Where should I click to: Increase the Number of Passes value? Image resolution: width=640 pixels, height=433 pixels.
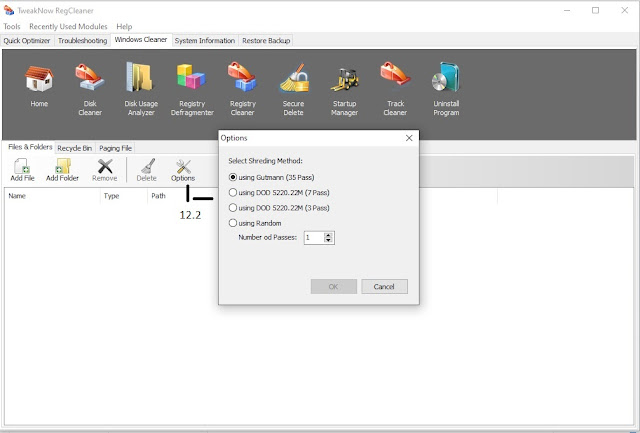328,235
